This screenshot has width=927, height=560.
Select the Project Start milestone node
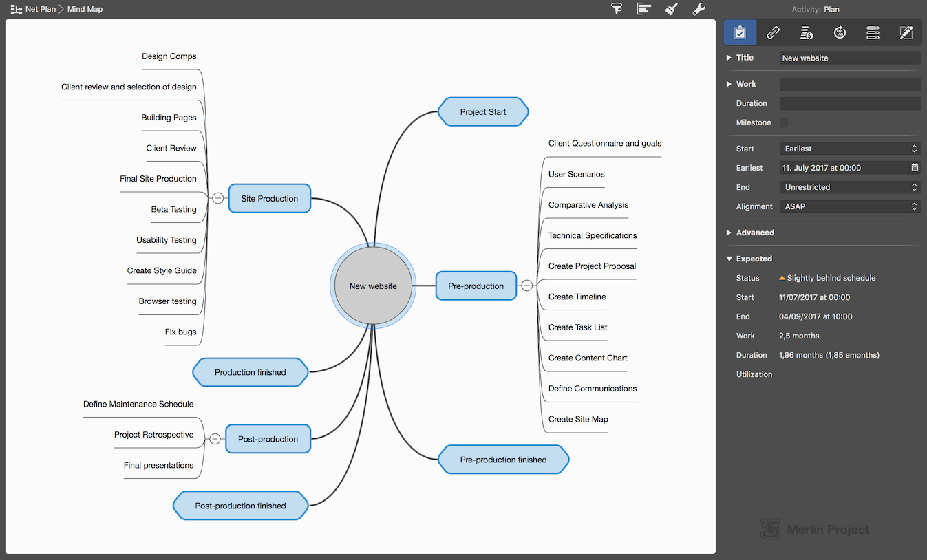pyautogui.click(x=483, y=112)
